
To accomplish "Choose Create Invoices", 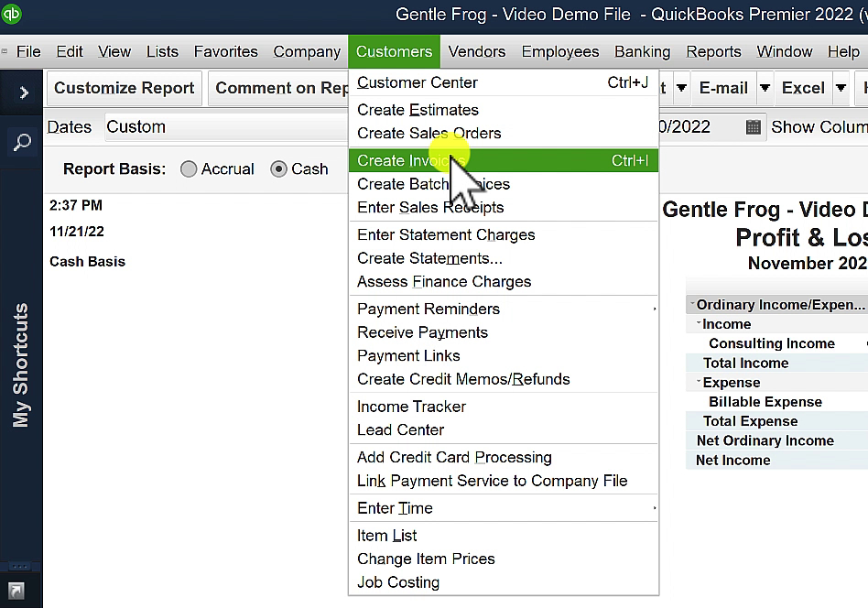I will (x=504, y=160).
